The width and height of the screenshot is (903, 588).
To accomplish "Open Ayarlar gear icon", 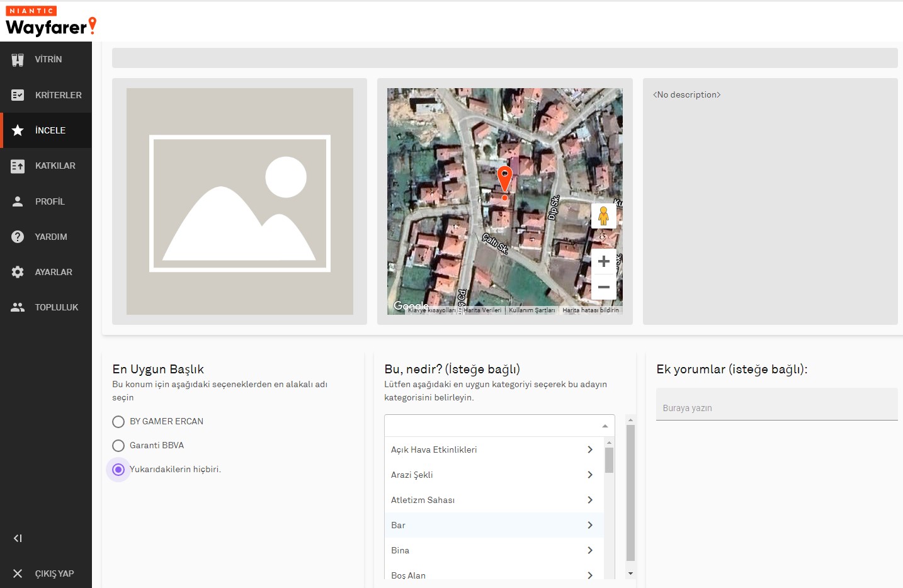I will (x=18, y=272).
